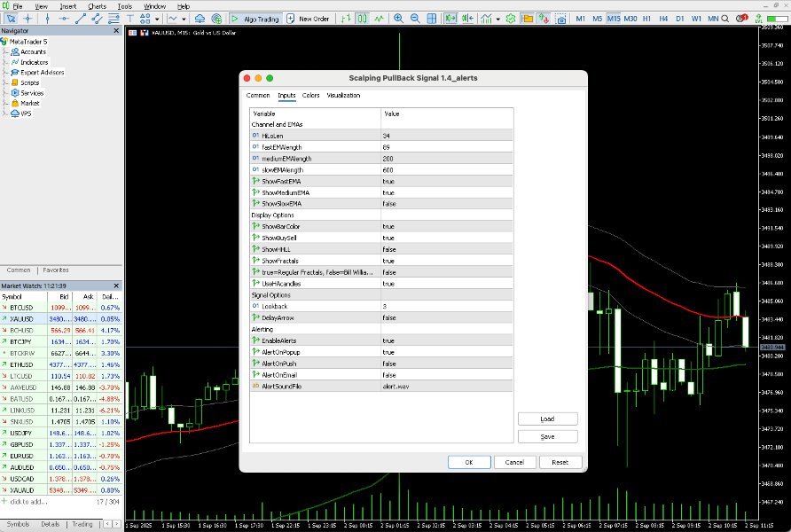Switch to the Visualization tab

point(343,95)
